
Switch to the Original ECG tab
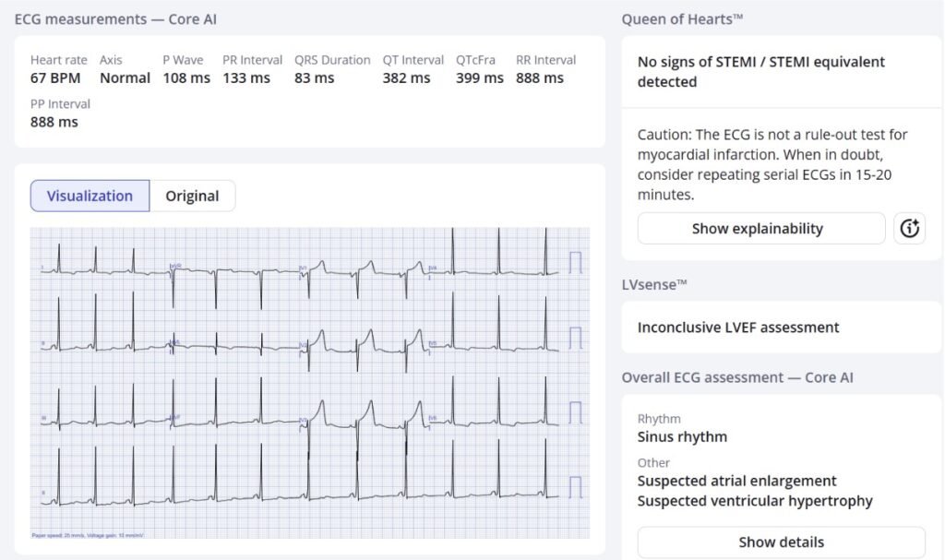tap(192, 196)
